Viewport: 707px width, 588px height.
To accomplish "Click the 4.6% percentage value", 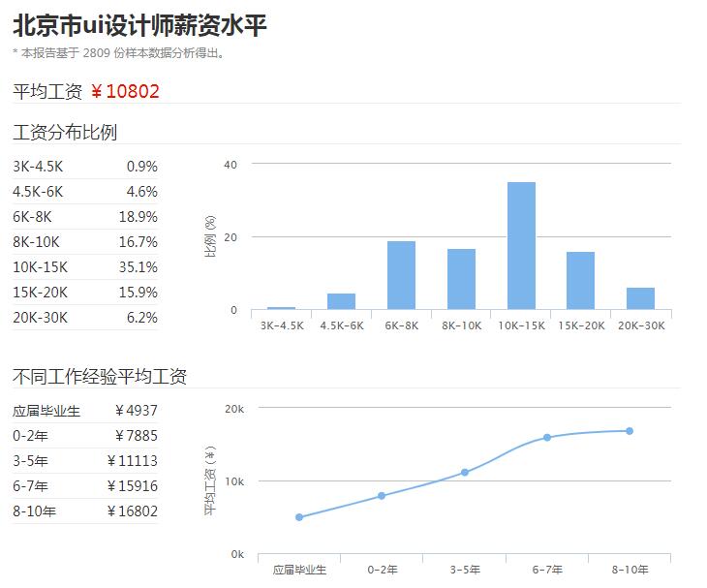I will [142, 192].
